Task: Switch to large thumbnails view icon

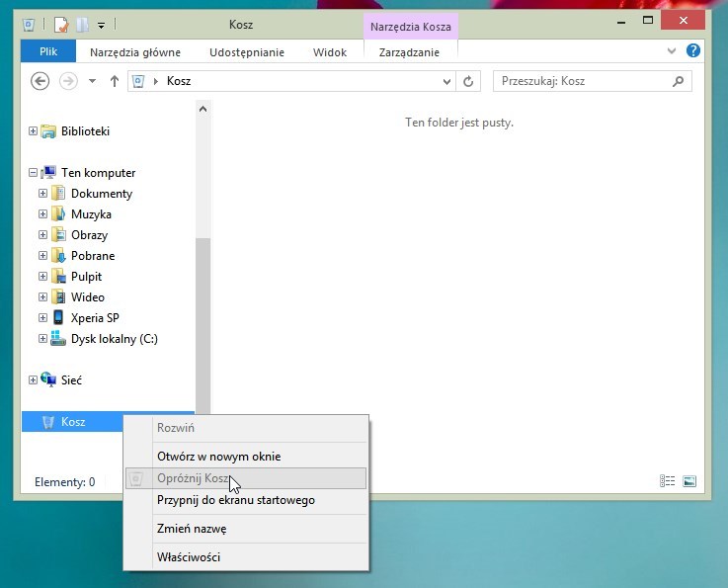Action: (x=689, y=481)
